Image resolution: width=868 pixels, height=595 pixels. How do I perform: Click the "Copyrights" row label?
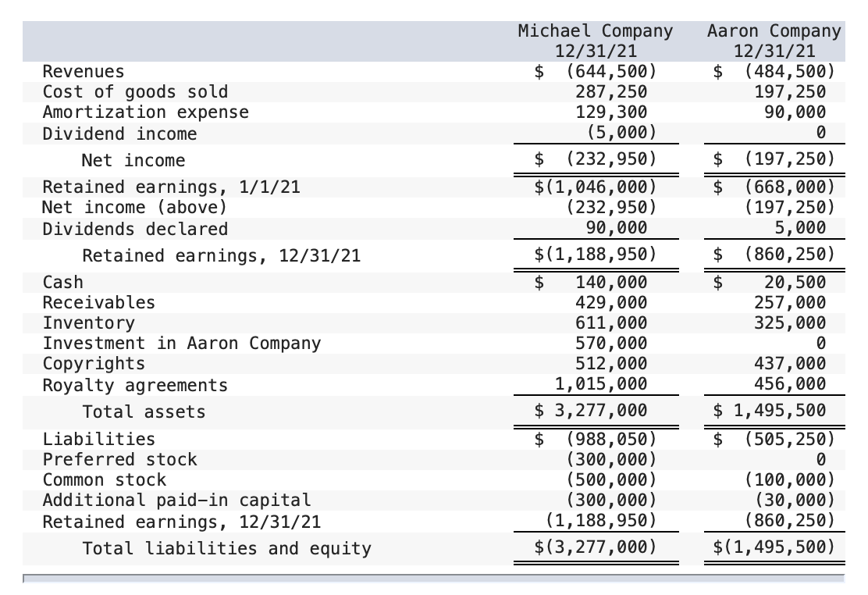tap(94, 363)
